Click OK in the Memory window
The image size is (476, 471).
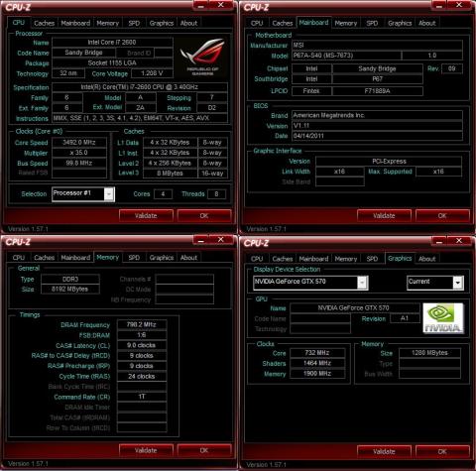204,450
